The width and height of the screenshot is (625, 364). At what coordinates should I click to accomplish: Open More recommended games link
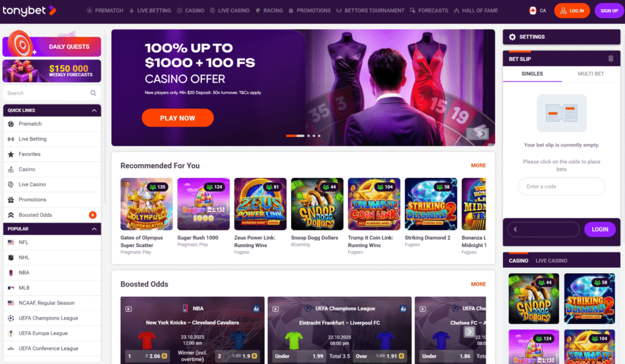pos(479,165)
